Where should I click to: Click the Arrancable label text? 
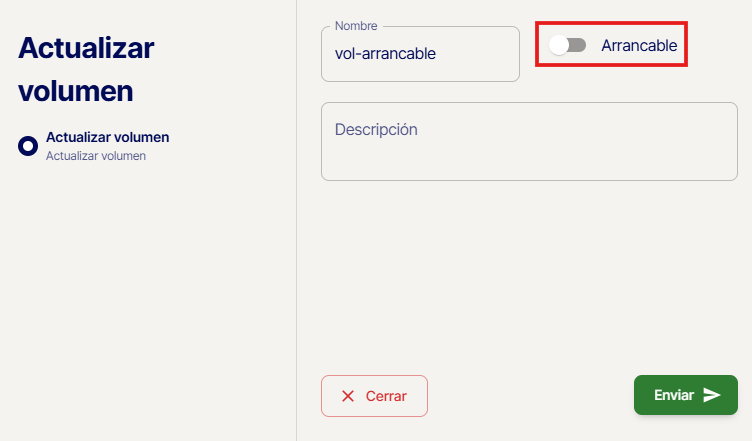click(x=639, y=45)
